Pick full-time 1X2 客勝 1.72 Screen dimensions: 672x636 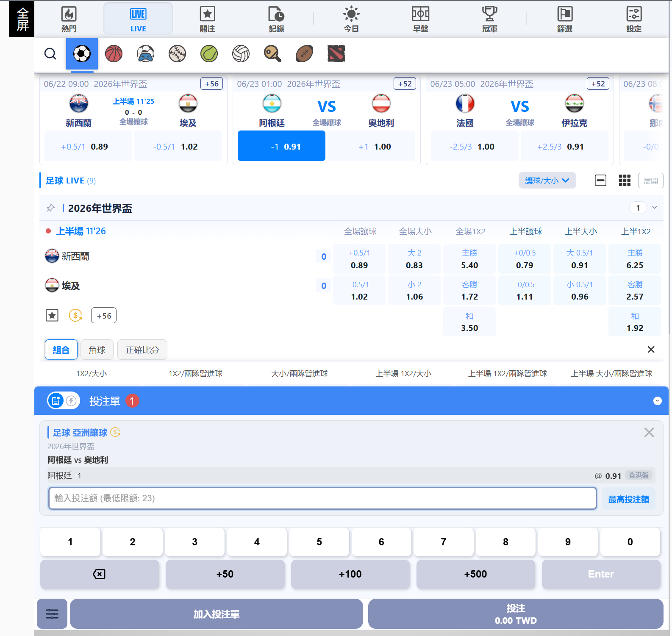tap(469, 290)
